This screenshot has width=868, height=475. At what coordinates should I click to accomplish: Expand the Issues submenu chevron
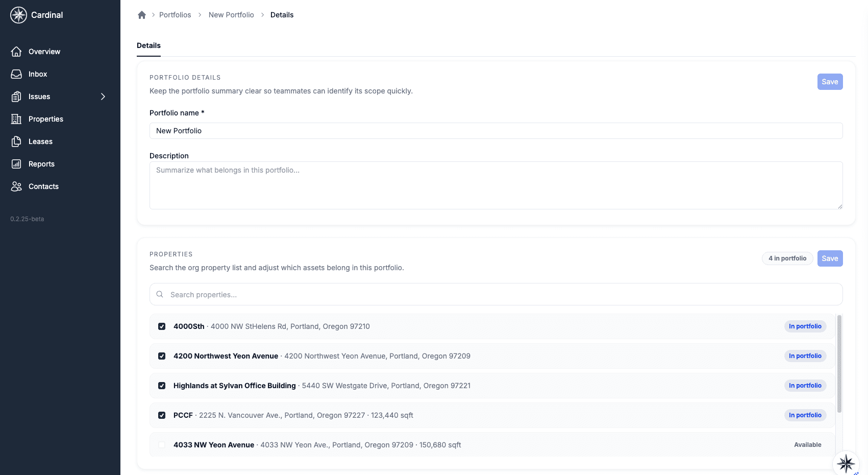[x=103, y=97]
